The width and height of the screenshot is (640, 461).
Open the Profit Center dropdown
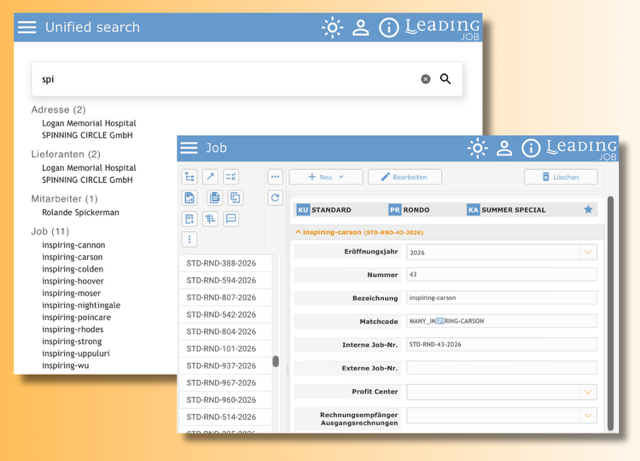pos(588,392)
